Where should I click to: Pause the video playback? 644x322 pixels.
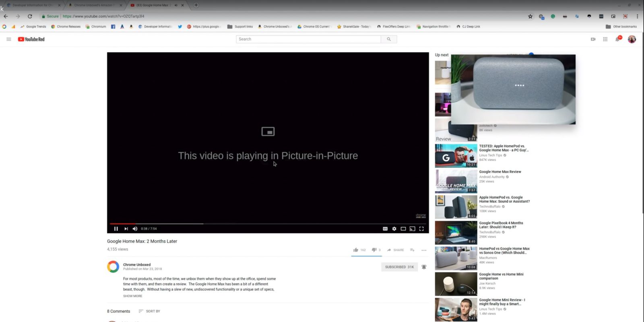click(116, 229)
